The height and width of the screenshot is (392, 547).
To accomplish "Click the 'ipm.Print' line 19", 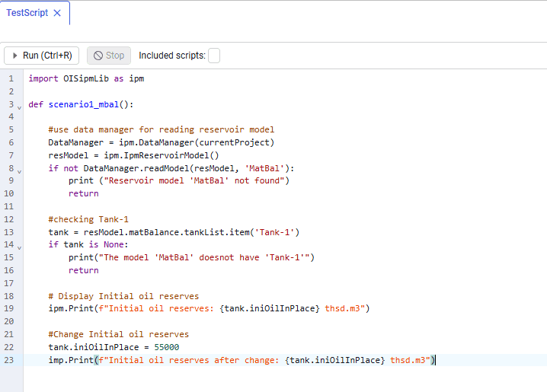I will 209,308.
